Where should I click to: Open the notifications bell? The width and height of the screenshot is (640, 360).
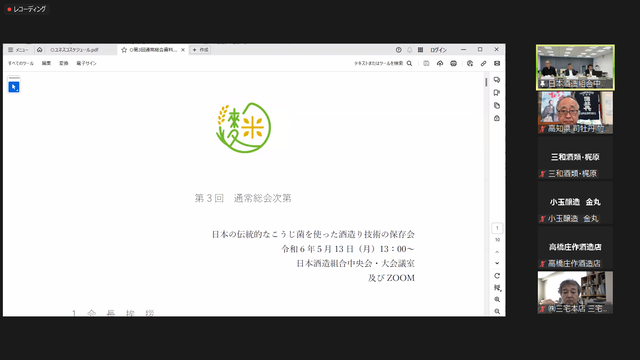(409, 50)
